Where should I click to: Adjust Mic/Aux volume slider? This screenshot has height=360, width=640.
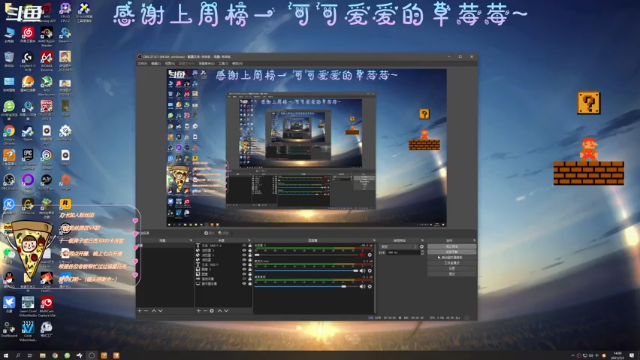307,271
